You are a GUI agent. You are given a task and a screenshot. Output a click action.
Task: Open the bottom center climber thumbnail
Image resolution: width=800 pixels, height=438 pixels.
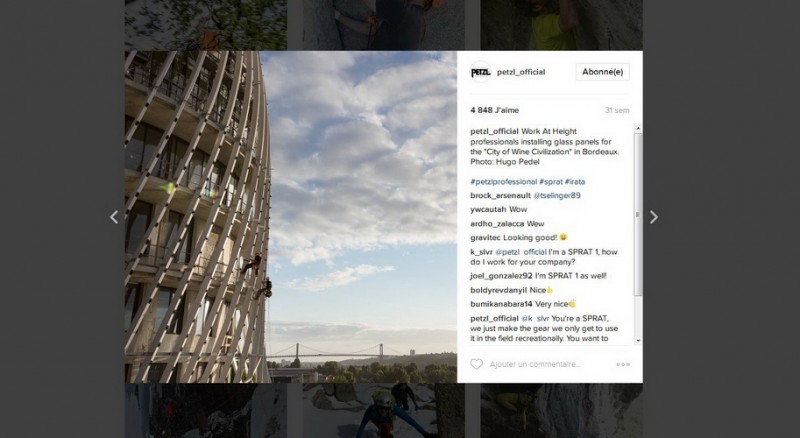384,411
